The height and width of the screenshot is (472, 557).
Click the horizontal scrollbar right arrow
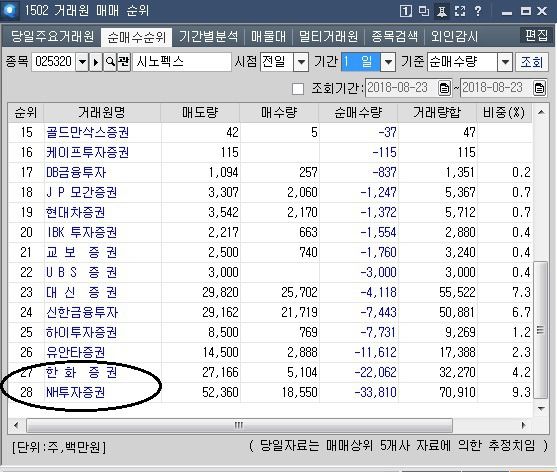point(523,425)
